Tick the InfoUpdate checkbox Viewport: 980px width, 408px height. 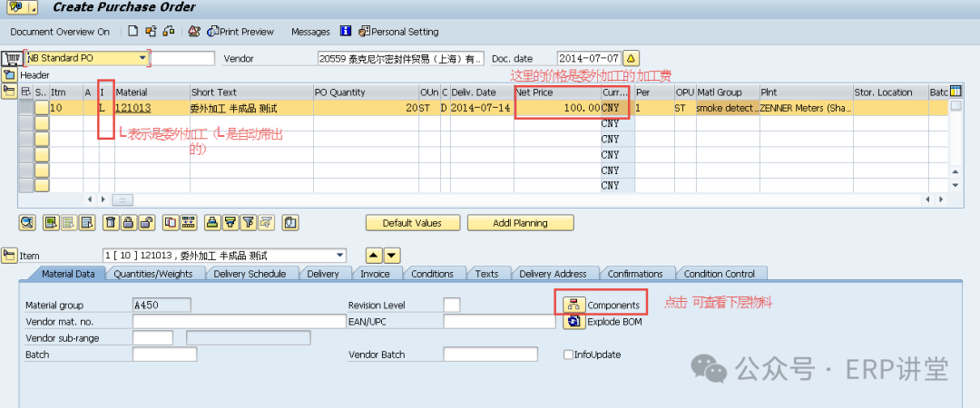pyautogui.click(x=568, y=355)
